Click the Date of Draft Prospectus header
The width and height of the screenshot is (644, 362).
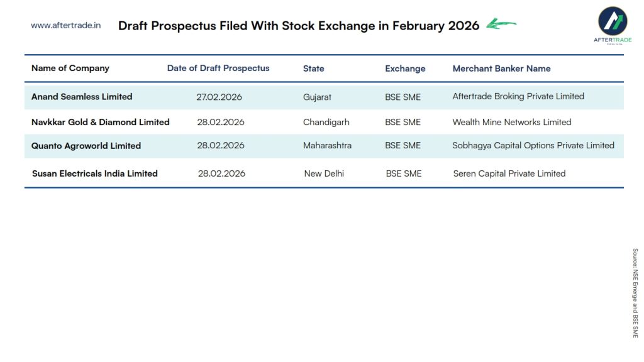218,69
